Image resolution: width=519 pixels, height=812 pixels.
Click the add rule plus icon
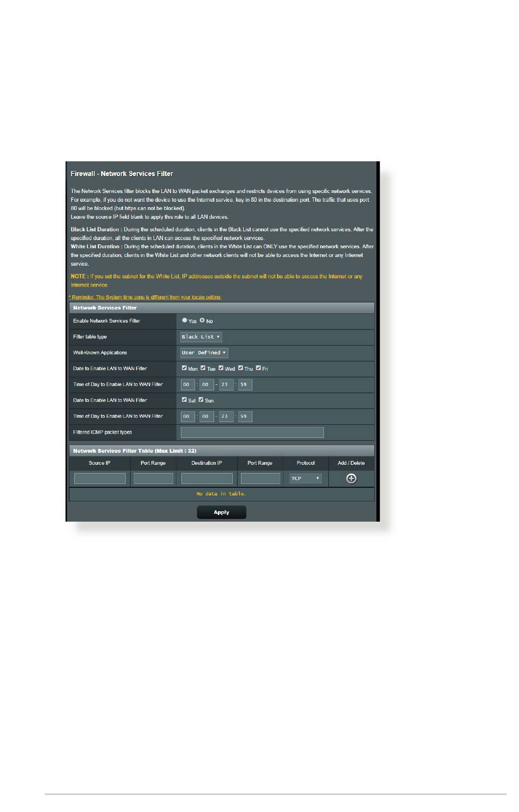tap(351, 478)
